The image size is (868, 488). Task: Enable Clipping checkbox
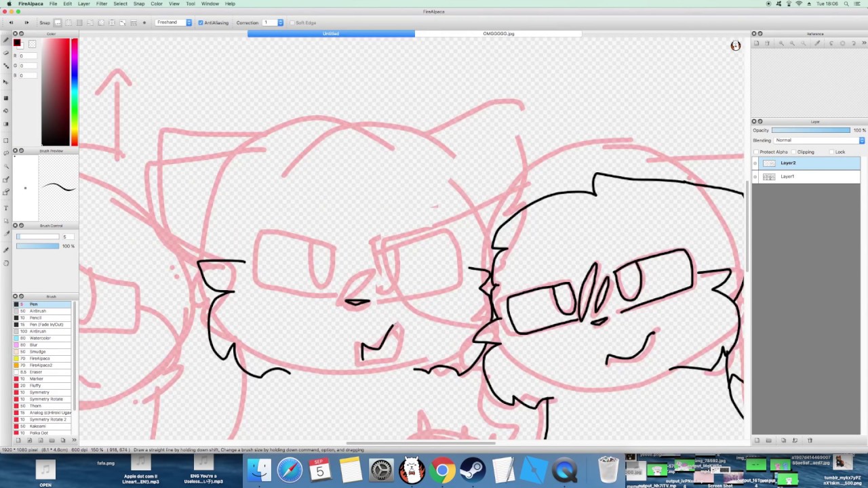pyautogui.click(x=793, y=152)
